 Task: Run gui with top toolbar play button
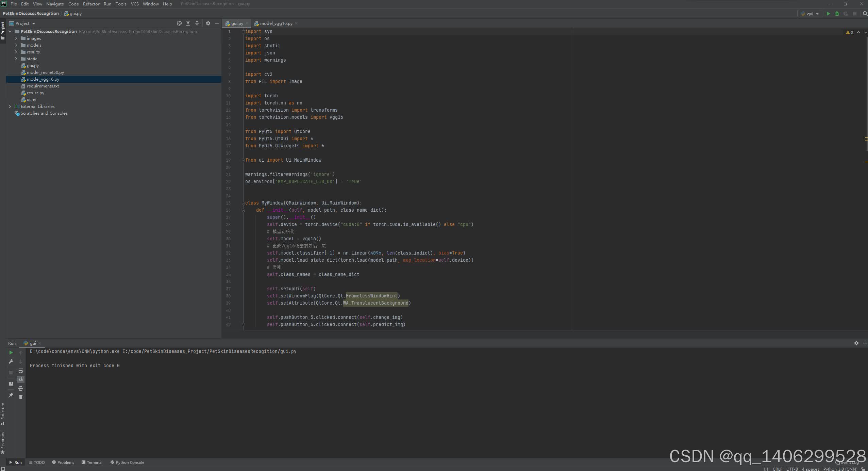(x=828, y=14)
